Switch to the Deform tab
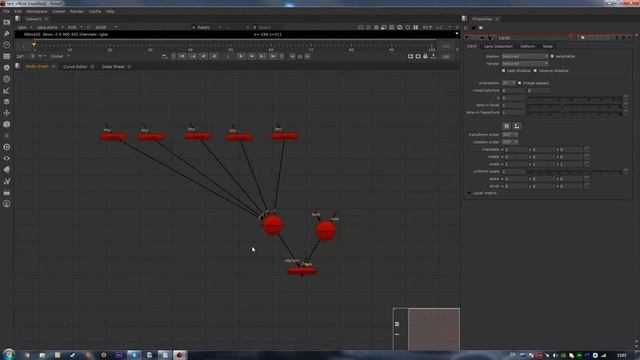Image resolution: width=640 pixels, height=360 pixels. (x=527, y=46)
